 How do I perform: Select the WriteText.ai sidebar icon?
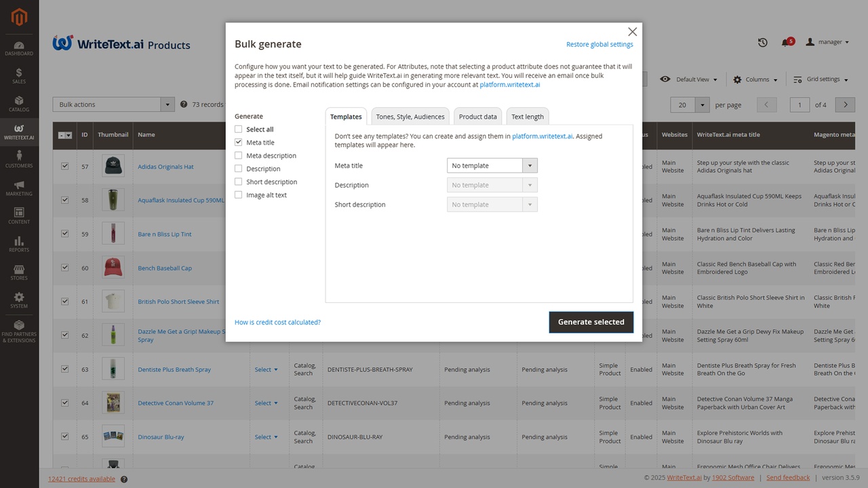[18, 130]
